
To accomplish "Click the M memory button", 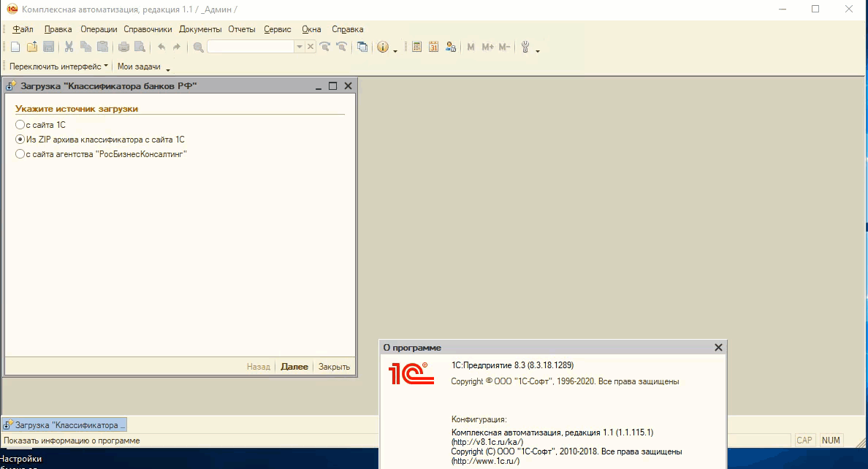I will click(471, 47).
